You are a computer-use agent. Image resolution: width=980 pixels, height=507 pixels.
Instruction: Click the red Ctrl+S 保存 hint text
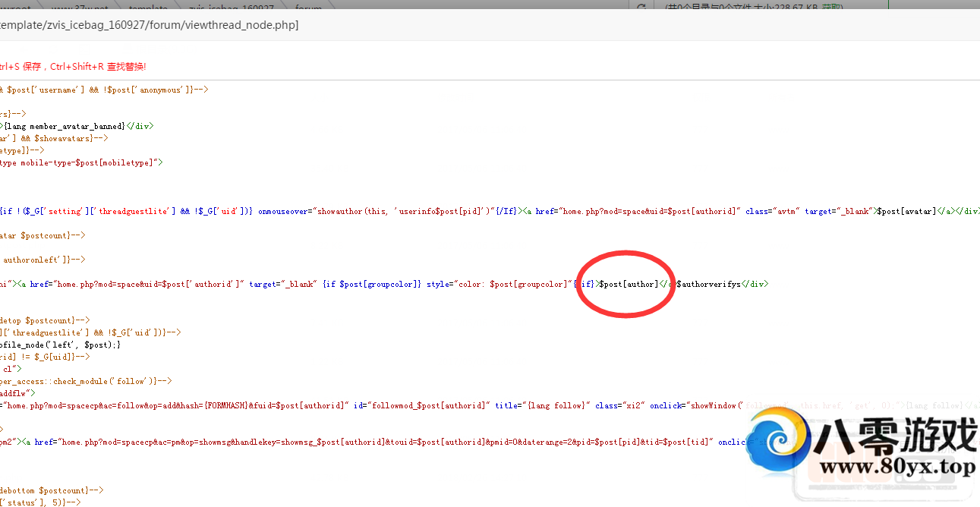point(72,67)
